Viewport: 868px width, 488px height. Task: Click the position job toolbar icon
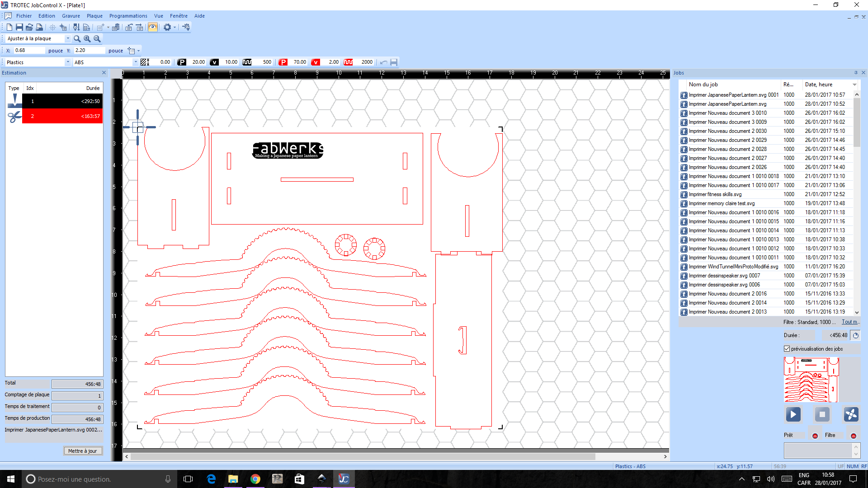coord(63,27)
